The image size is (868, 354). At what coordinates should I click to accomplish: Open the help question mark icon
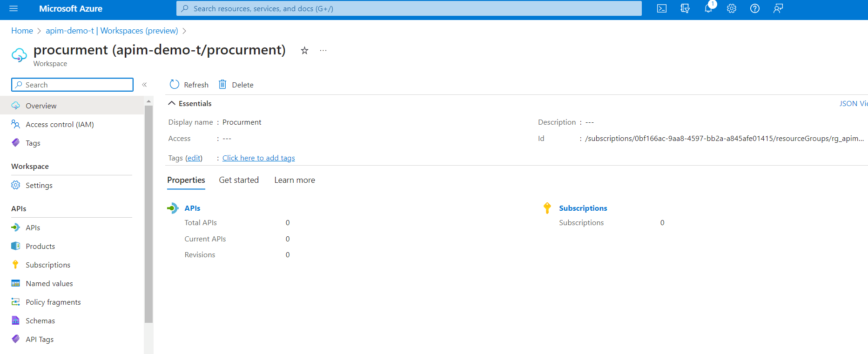[755, 8]
